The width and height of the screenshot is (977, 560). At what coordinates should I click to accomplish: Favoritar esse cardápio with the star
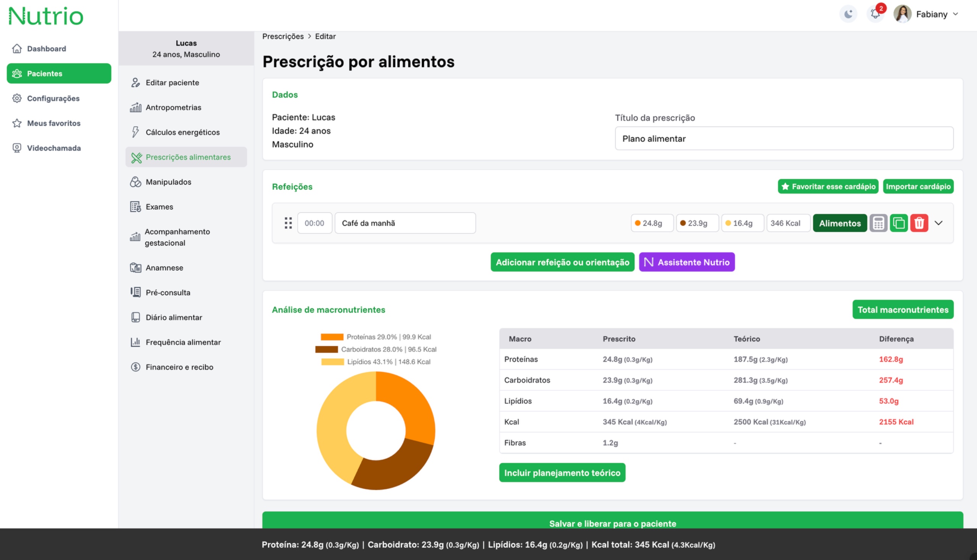(828, 186)
